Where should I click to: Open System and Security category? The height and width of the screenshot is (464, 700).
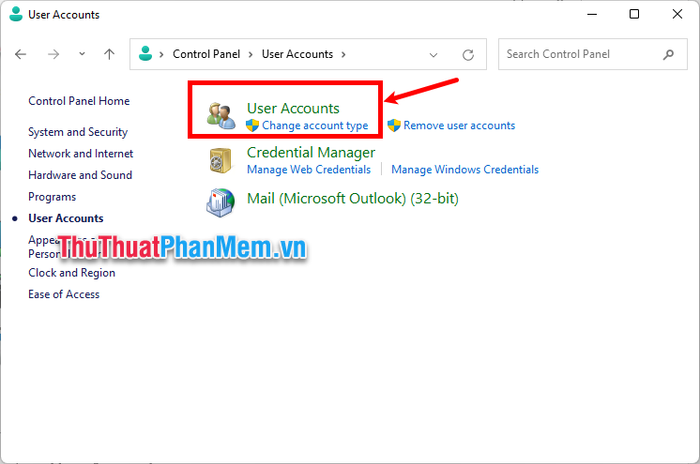(x=78, y=132)
